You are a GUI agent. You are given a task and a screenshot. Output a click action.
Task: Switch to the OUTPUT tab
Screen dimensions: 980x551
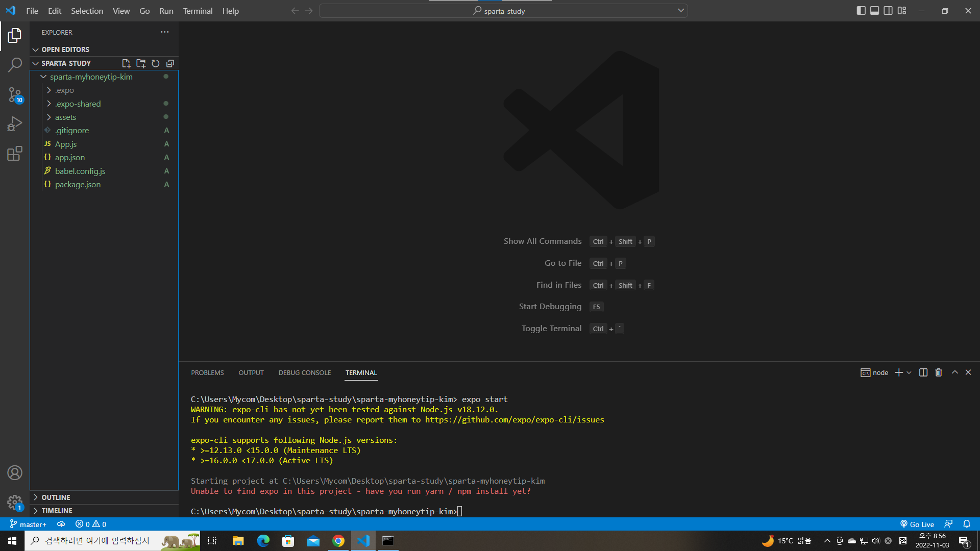[251, 373]
